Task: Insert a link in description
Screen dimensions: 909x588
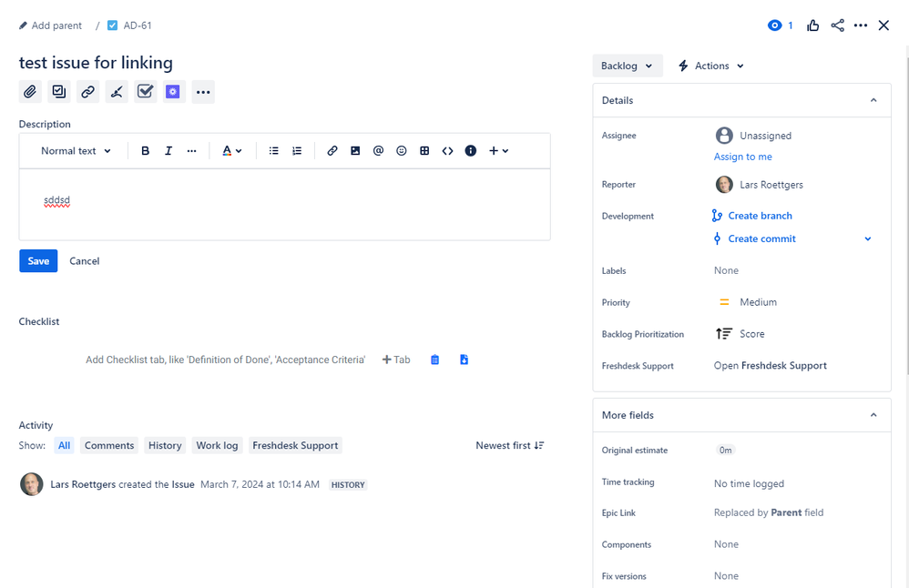Action: (x=332, y=150)
